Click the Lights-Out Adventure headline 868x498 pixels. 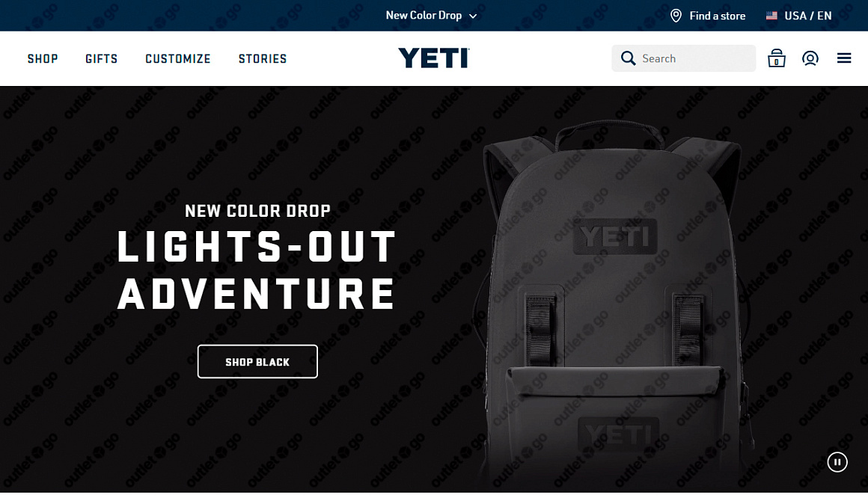coord(257,270)
